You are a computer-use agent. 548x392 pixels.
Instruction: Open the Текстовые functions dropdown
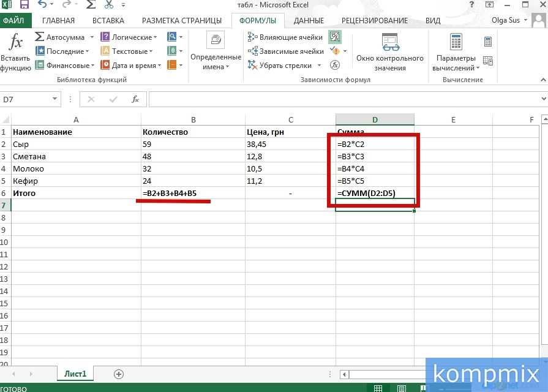127,51
